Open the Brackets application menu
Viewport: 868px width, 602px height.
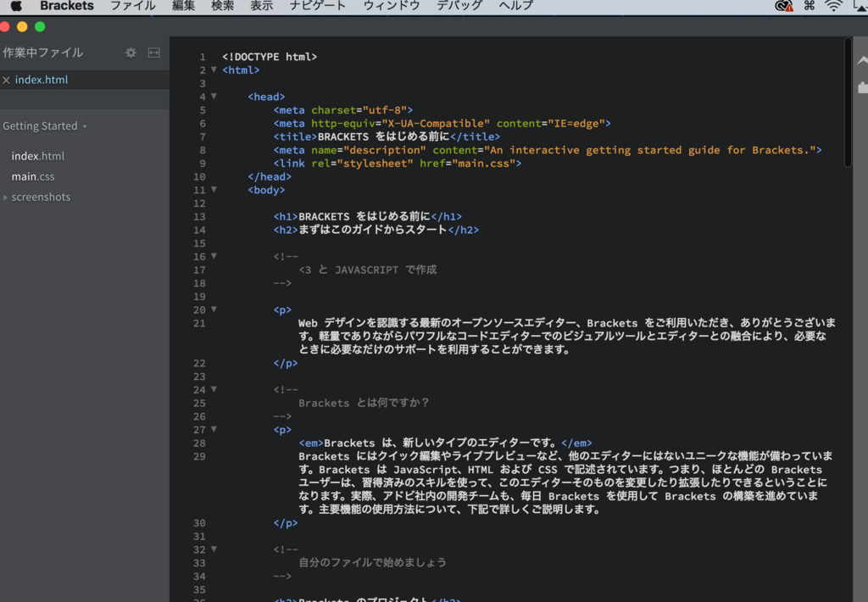tap(66, 6)
